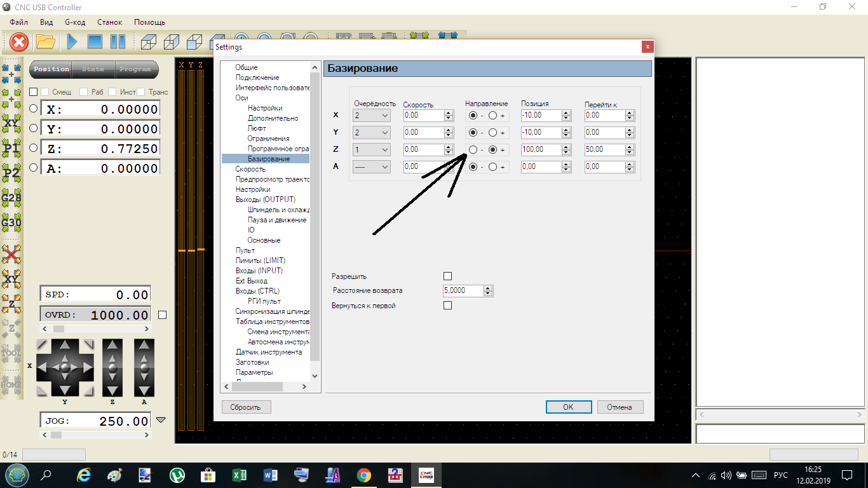Open the Помощь menu
Image resolution: width=868 pixels, height=488 pixels.
149,22
